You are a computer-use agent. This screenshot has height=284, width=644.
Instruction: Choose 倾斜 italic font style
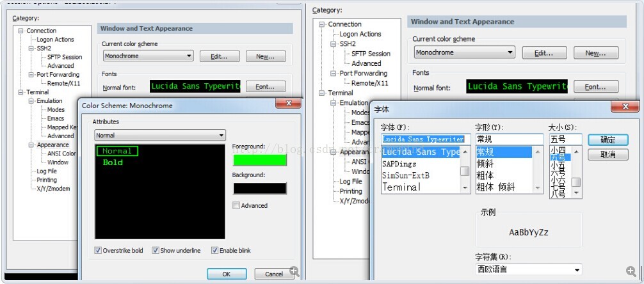(x=485, y=164)
